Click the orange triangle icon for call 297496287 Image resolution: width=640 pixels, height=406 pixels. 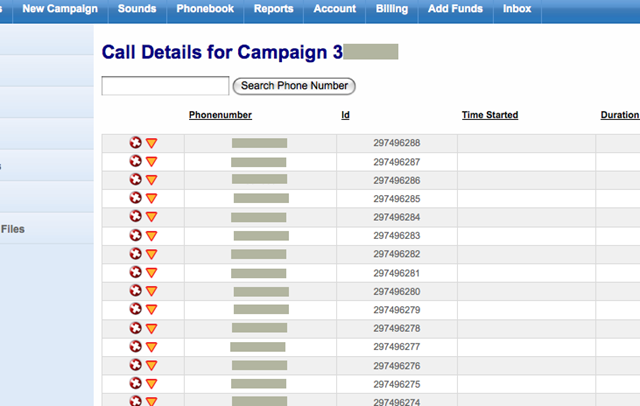click(152, 162)
